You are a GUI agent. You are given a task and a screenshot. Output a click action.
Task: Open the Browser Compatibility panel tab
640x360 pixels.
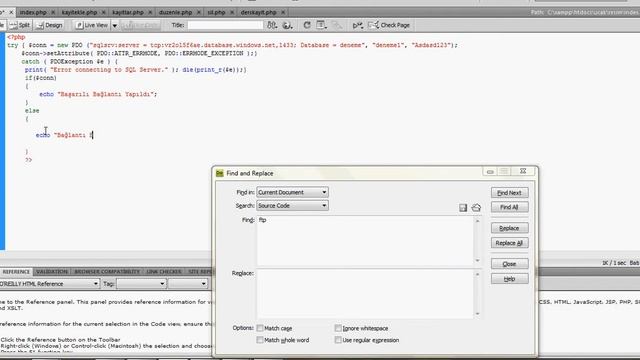tap(107, 272)
